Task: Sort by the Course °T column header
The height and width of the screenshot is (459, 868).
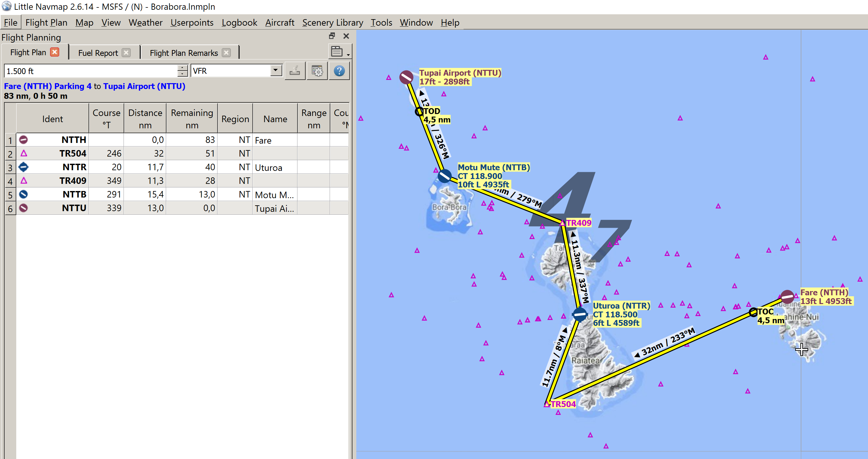Action: pos(107,119)
